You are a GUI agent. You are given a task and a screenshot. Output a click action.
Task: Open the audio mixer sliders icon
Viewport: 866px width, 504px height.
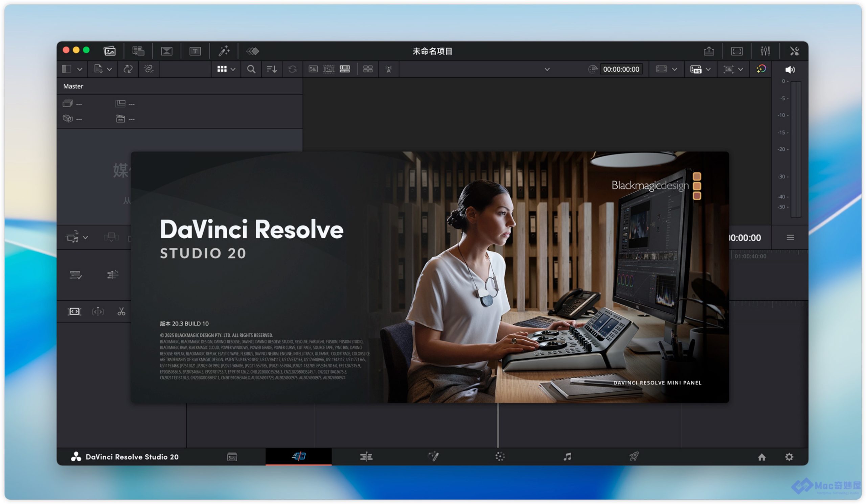[x=765, y=51]
